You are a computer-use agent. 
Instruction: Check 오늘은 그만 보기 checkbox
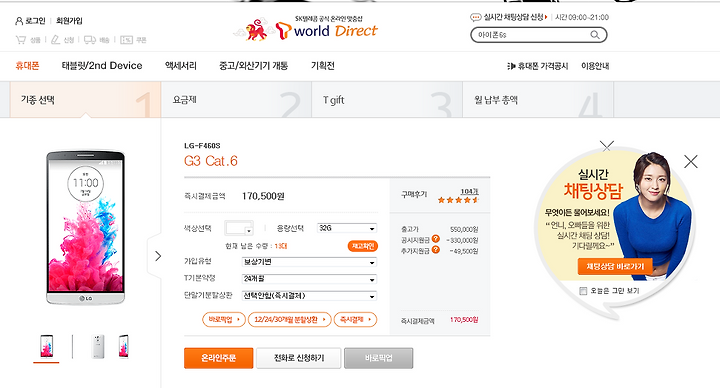tap(583, 291)
